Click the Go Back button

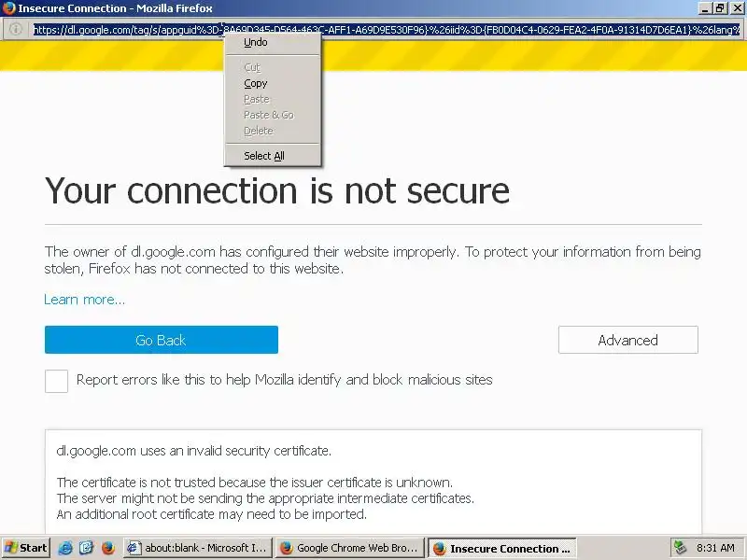[161, 340]
